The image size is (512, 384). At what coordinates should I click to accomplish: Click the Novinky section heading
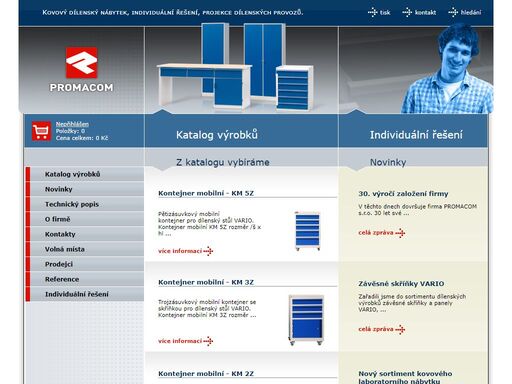pyautogui.click(x=388, y=162)
